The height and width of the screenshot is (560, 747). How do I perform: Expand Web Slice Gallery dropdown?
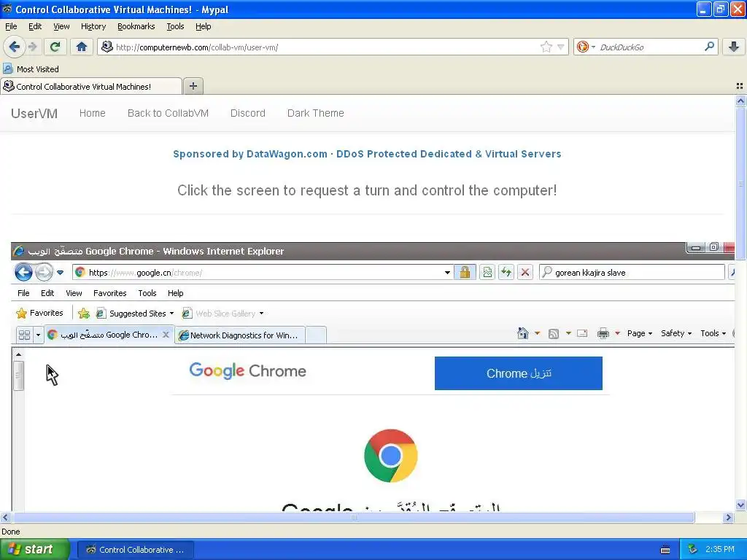(x=262, y=314)
